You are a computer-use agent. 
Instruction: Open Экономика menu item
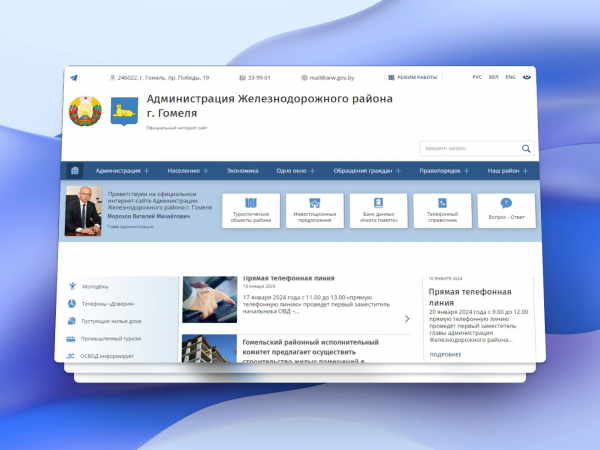coord(243,171)
